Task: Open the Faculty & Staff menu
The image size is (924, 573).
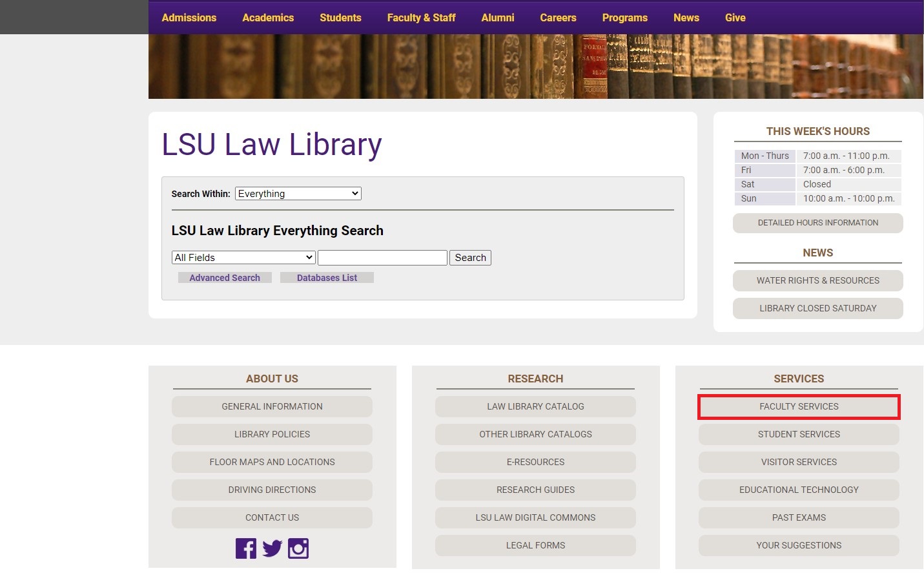Action: point(421,17)
